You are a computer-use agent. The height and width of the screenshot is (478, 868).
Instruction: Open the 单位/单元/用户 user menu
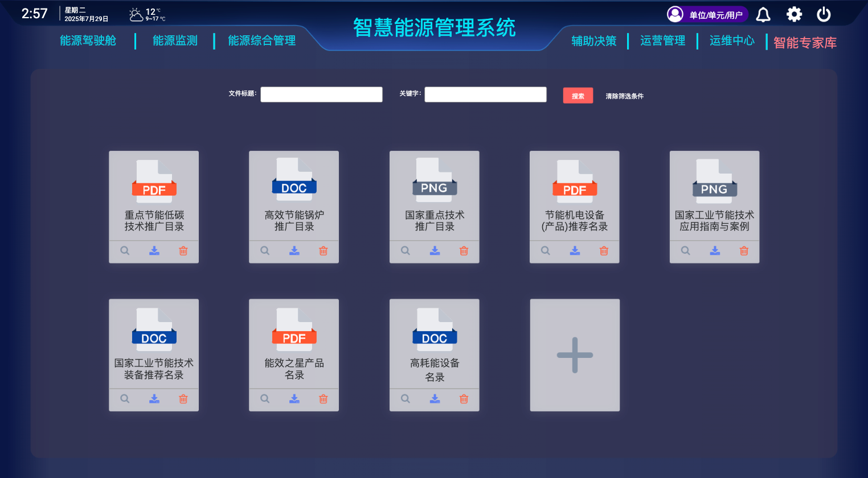click(x=707, y=14)
